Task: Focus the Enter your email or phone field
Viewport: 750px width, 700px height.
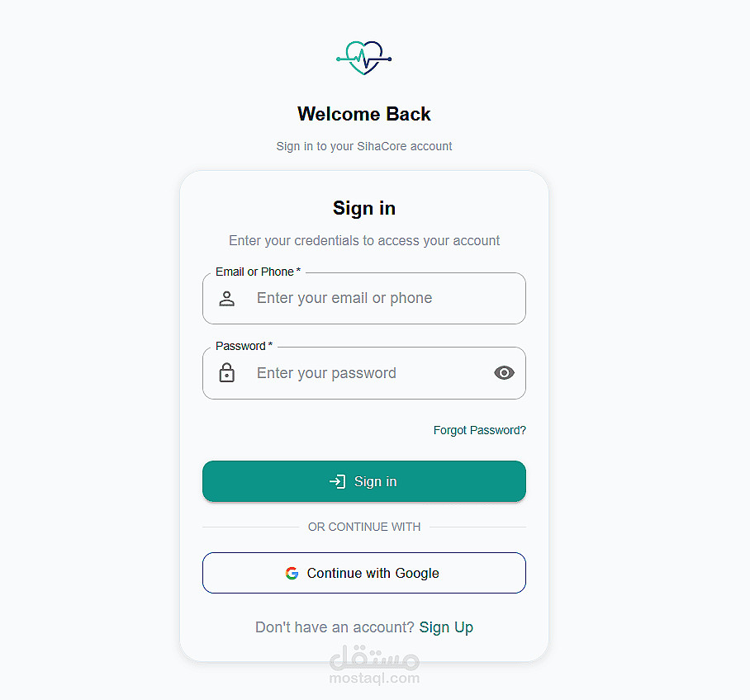Action: (x=364, y=298)
